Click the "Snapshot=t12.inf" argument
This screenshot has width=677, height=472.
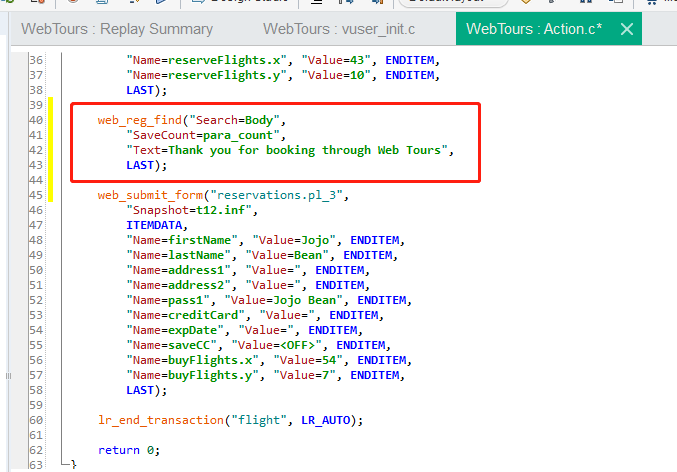click(192, 210)
